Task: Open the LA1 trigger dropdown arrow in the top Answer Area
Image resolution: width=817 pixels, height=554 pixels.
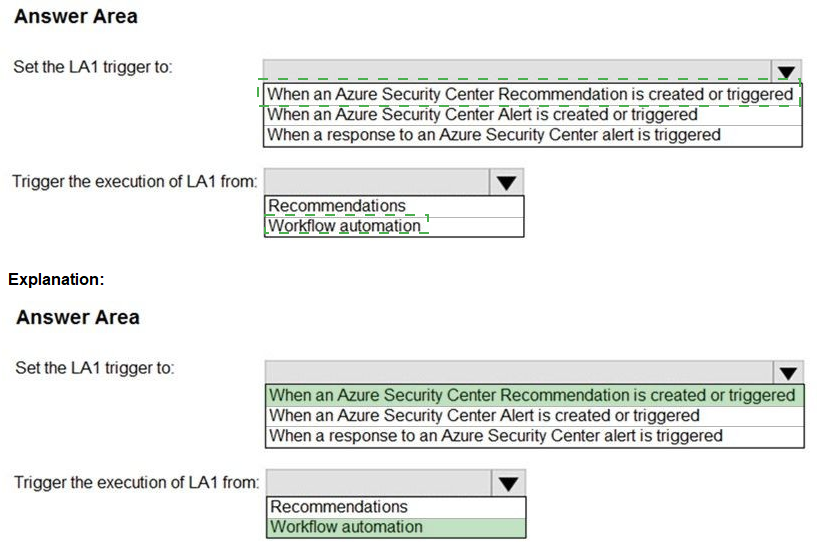Action: pyautogui.click(x=786, y=71)
